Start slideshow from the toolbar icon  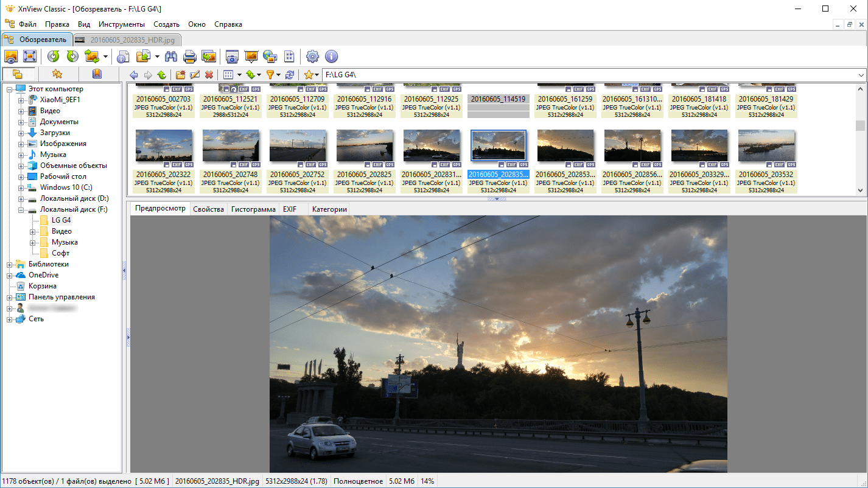[251, 57]
